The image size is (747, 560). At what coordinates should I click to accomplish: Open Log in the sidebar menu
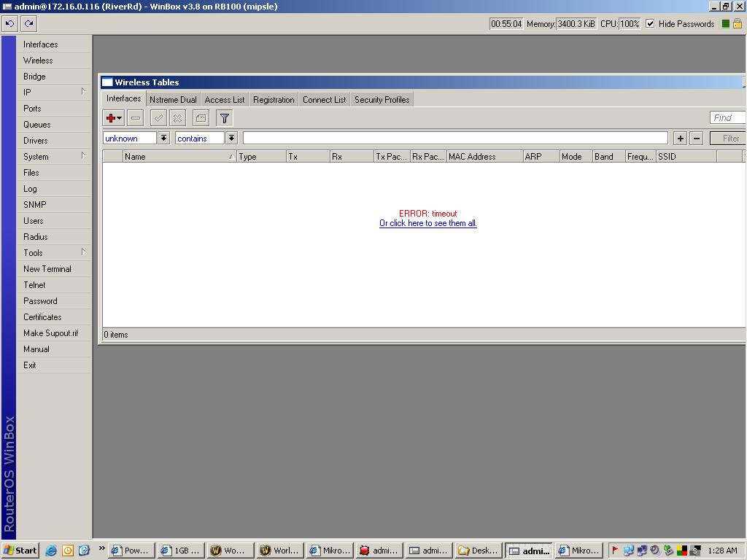(53, 189)
